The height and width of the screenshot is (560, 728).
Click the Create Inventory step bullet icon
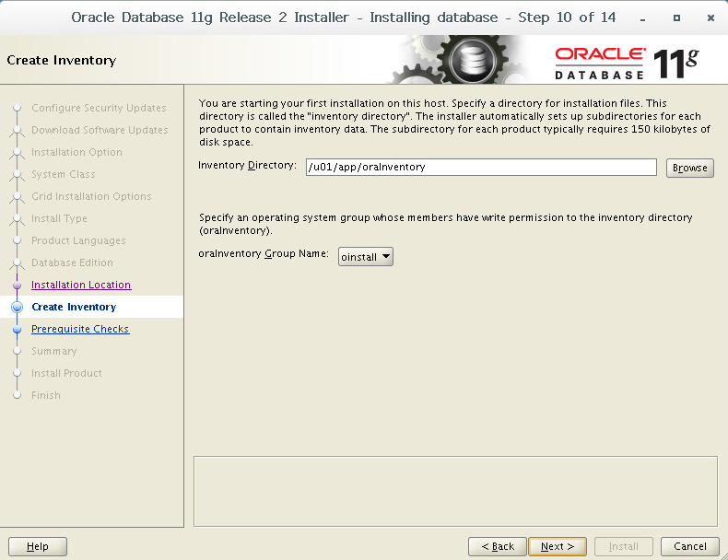click(x=18, y=307)
